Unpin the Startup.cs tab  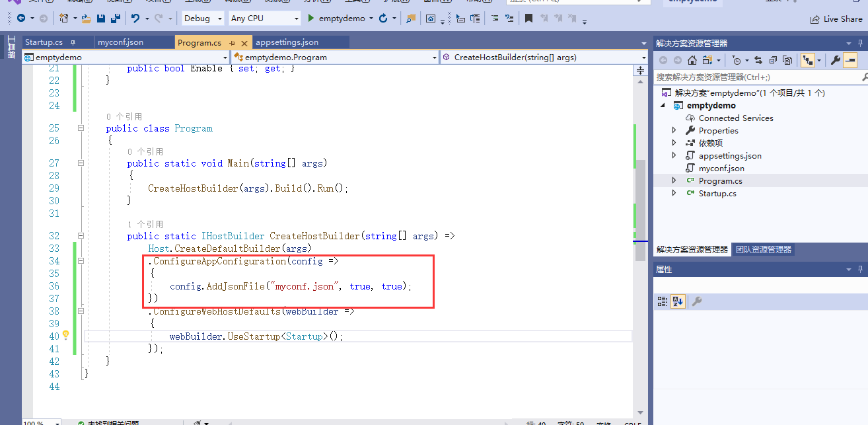[73, 41]
